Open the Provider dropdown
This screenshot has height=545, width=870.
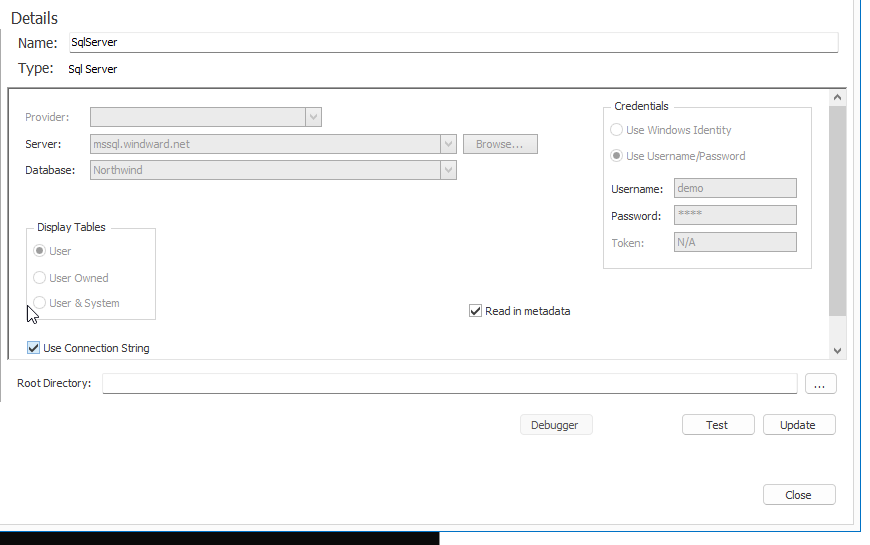[x=313, y=117]
